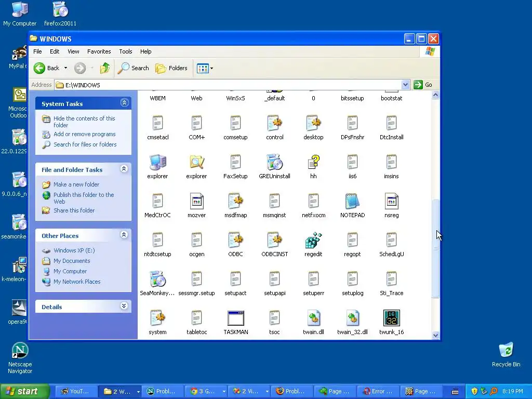Switch to the Error taskbar button

click(378, 392)
